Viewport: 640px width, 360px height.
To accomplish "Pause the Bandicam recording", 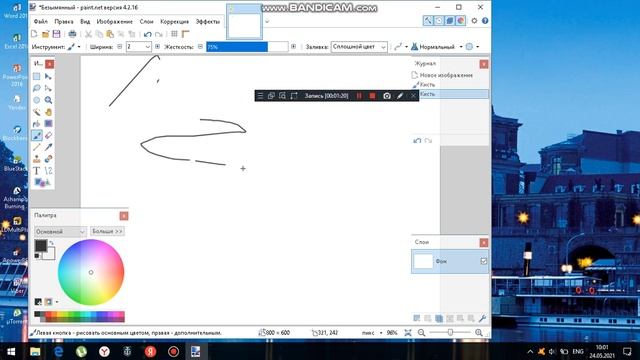I will click(x=359, y=96).
